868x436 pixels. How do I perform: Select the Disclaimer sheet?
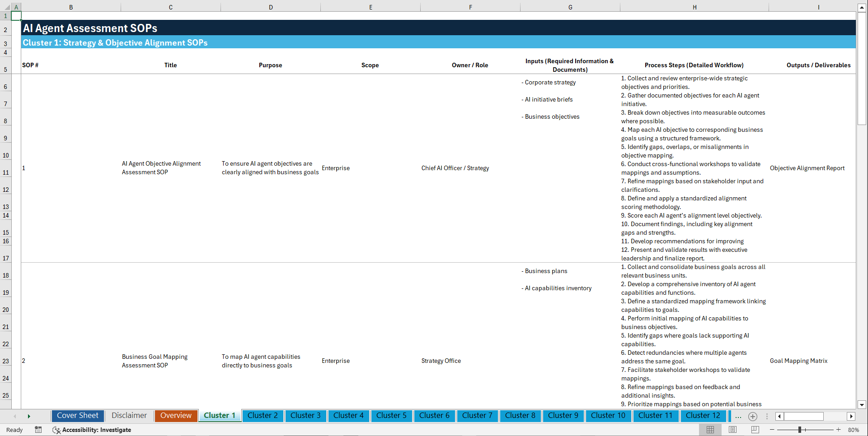pos(129,415)
